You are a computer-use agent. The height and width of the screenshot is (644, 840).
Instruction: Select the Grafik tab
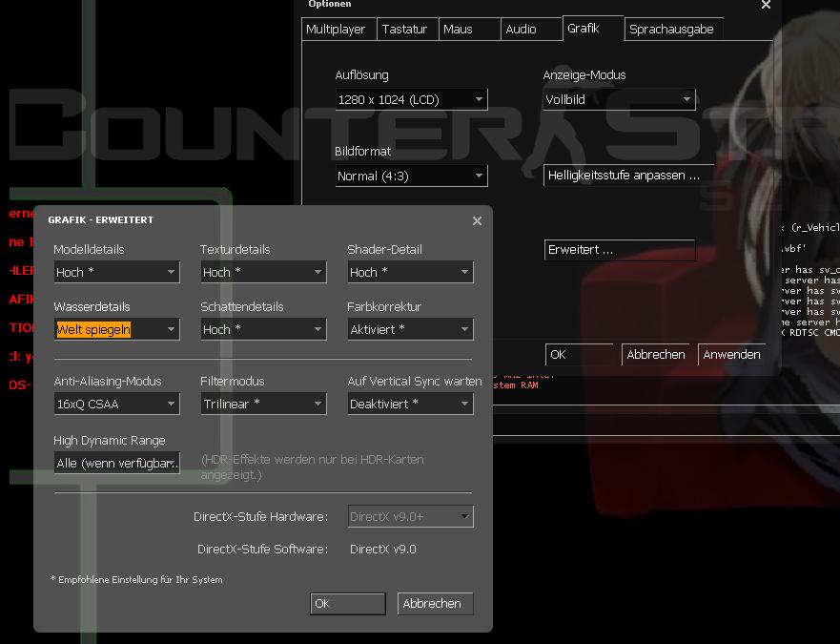(593, 28)
